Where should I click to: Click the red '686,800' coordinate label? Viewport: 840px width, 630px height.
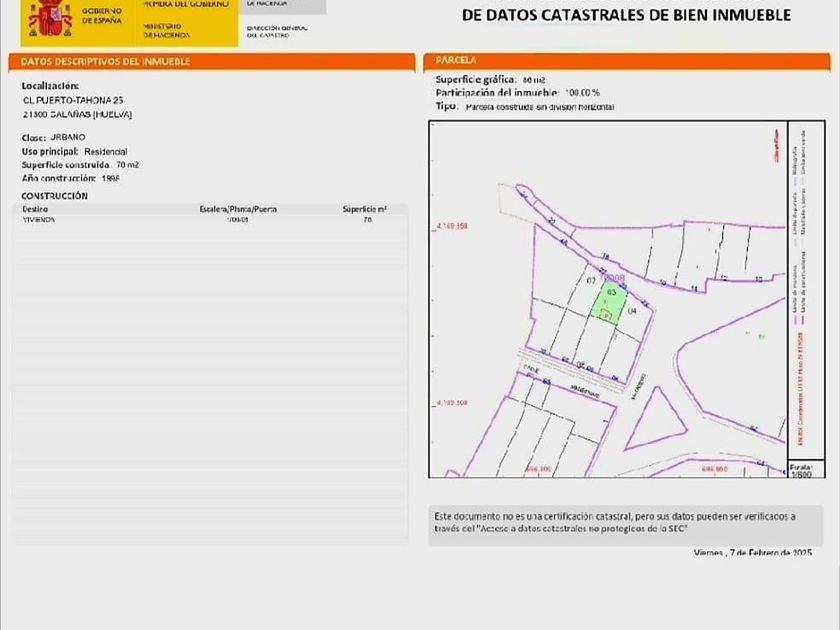[x=537, y=469]
